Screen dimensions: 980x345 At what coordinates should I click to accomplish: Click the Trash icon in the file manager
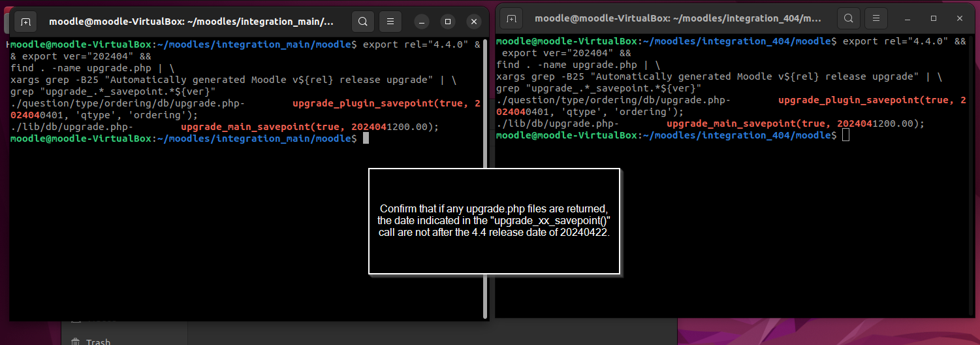coord(76,342)
